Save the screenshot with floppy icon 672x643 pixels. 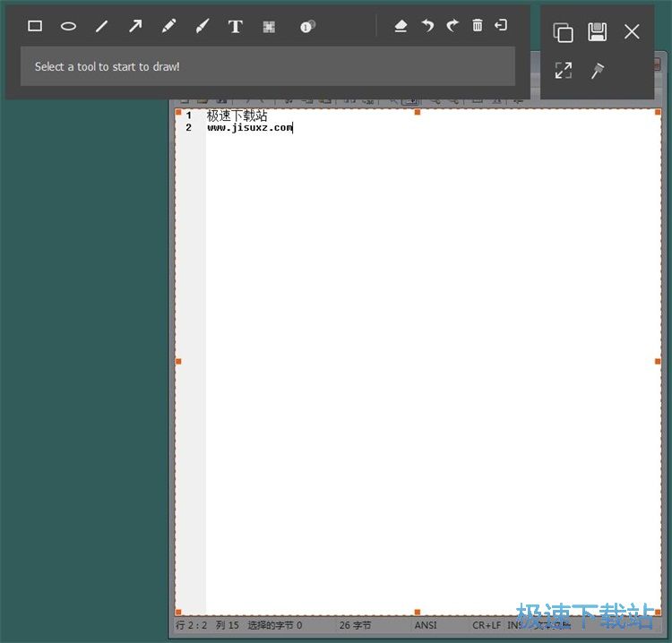pyautogui.click(x=597, y=32)
